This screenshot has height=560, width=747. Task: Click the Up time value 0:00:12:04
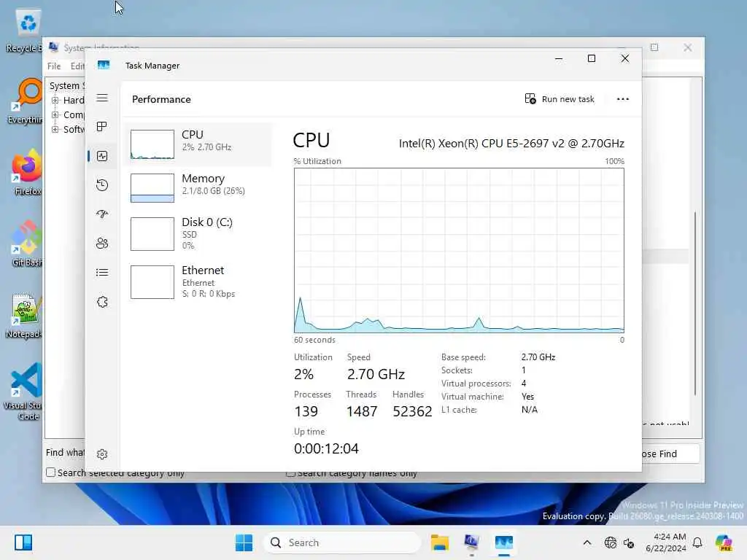pos(326,448)
